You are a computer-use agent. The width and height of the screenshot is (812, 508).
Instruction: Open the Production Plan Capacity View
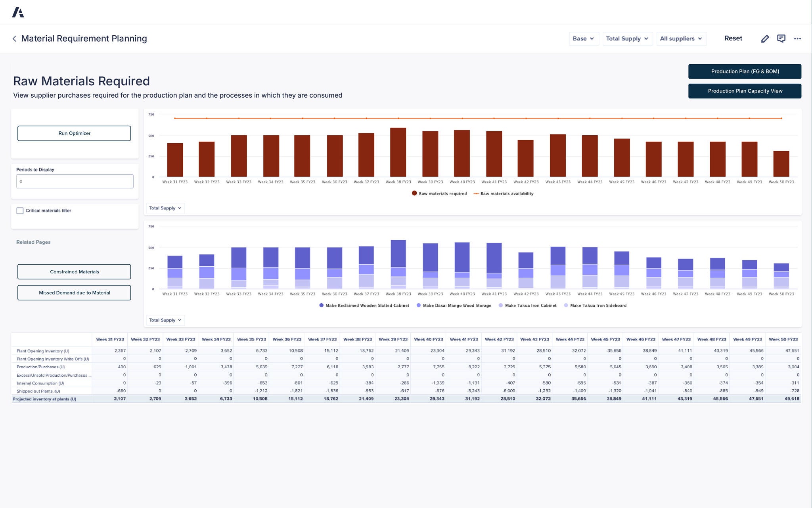[745, 91]
